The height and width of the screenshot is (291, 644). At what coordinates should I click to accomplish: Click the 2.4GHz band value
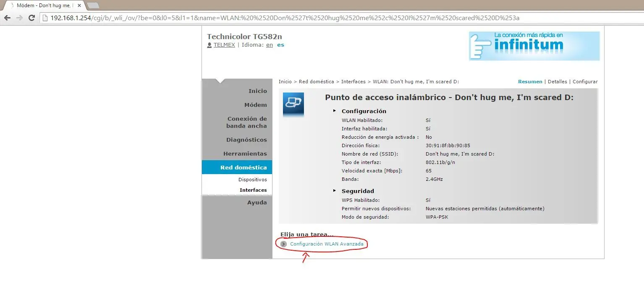434,179
